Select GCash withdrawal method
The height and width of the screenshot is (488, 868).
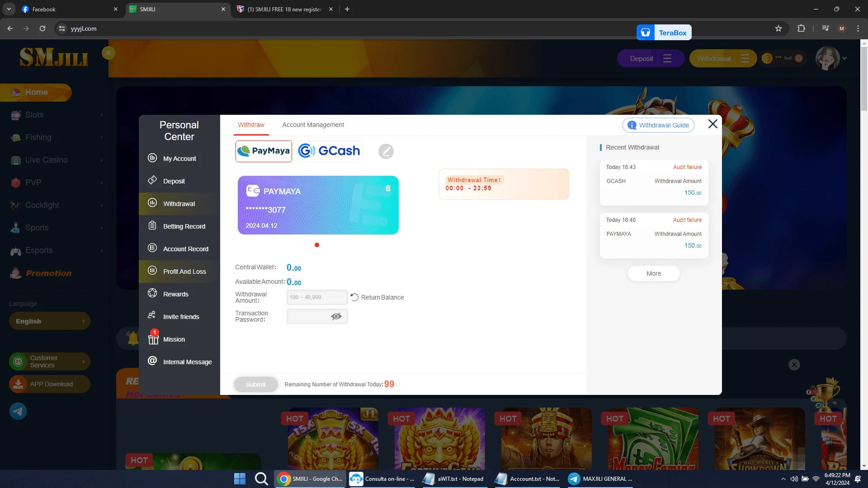[330, 151]
